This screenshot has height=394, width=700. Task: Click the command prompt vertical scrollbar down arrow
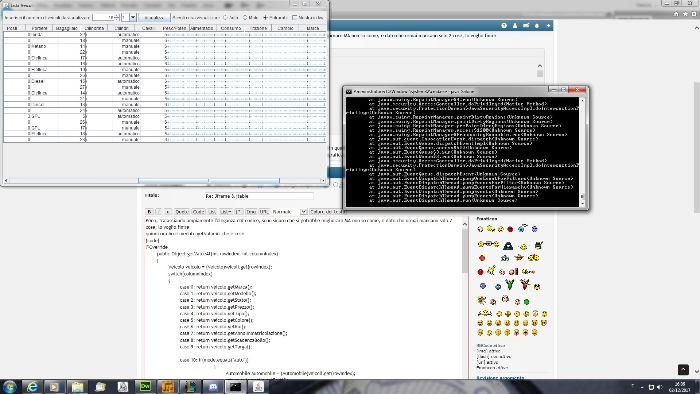[582, 203]
